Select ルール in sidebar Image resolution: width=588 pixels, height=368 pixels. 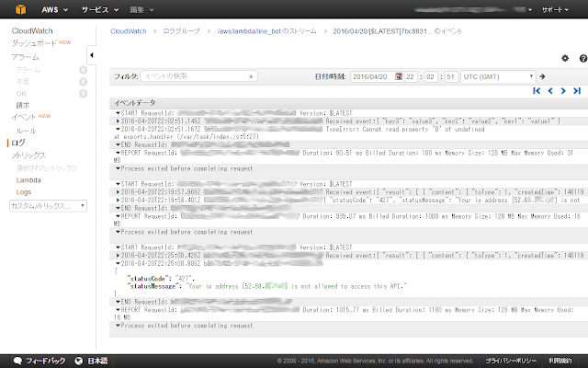[x=26, y=131]
